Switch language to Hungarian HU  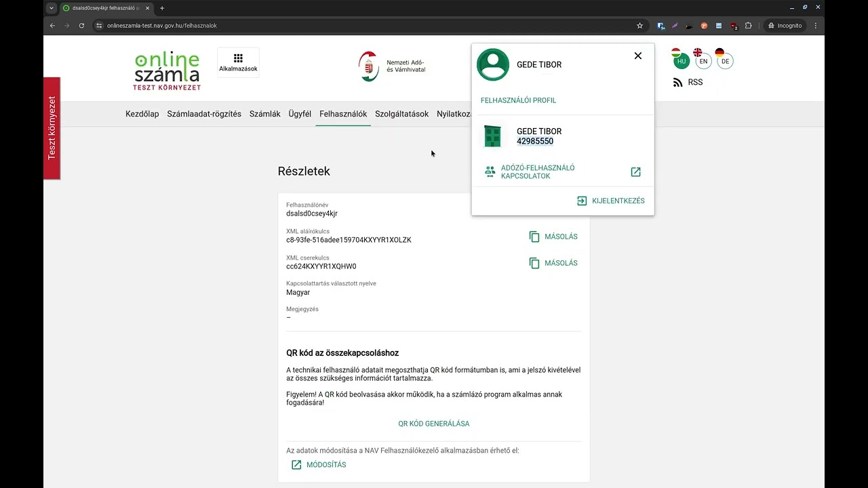(682, 61)
